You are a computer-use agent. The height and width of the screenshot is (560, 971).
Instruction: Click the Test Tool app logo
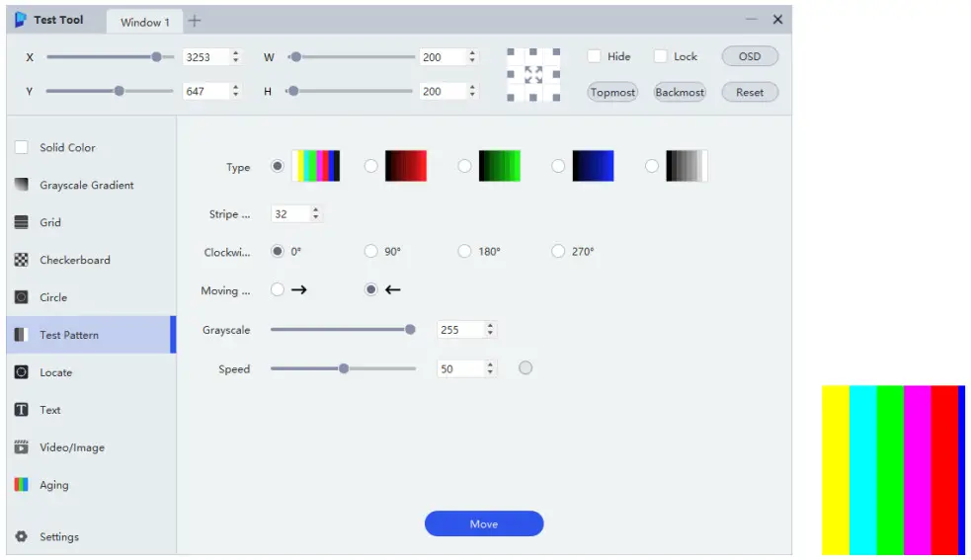click(x=21, y=19)
